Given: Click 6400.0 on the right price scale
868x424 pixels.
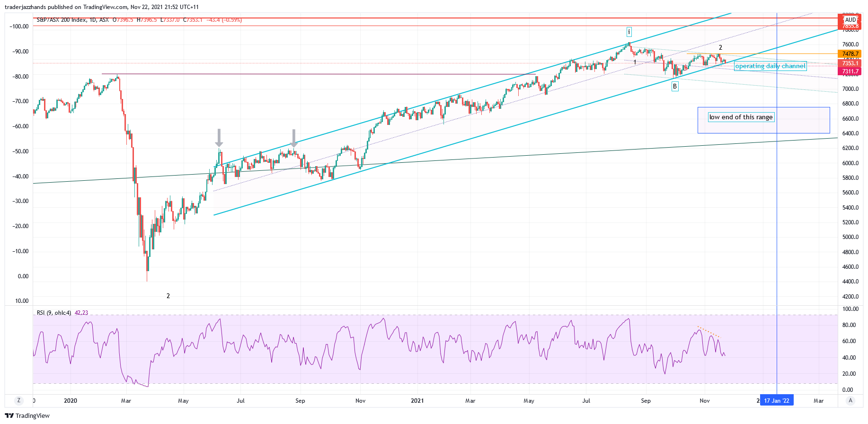Looking at the screenshot, I should [x=850, y=133].
